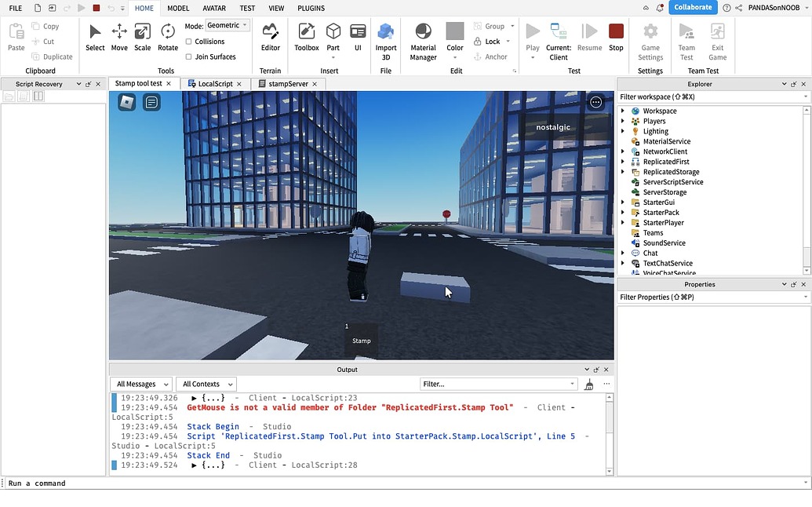Open the Material Manager
This screenshot has height=507, width=812.
coord(423,41)
